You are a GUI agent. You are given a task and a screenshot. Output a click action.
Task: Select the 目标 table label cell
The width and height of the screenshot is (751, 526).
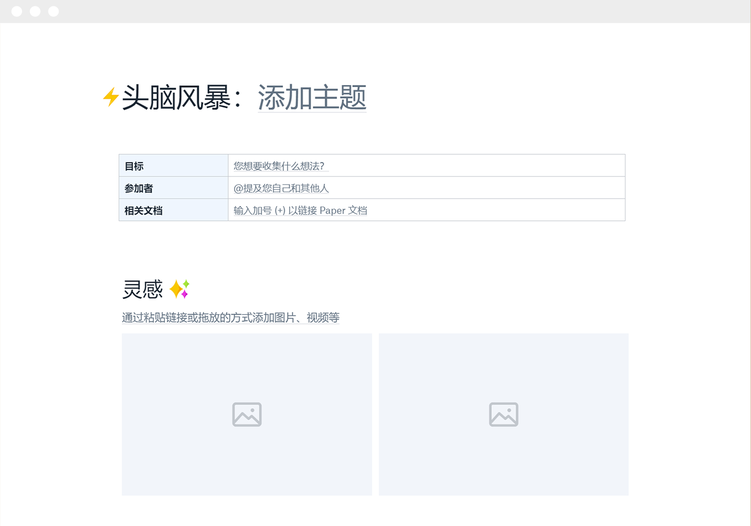(173, 166)
